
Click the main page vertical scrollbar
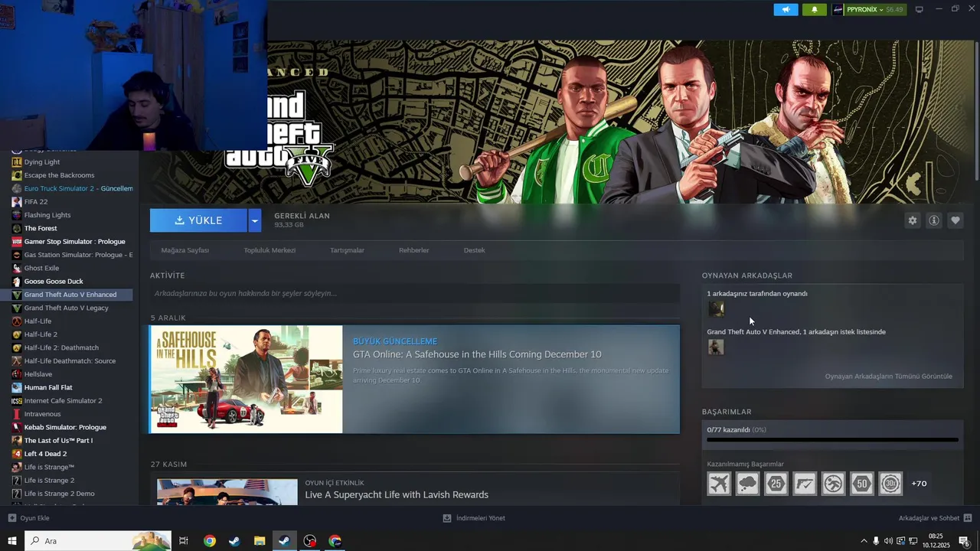975,111
